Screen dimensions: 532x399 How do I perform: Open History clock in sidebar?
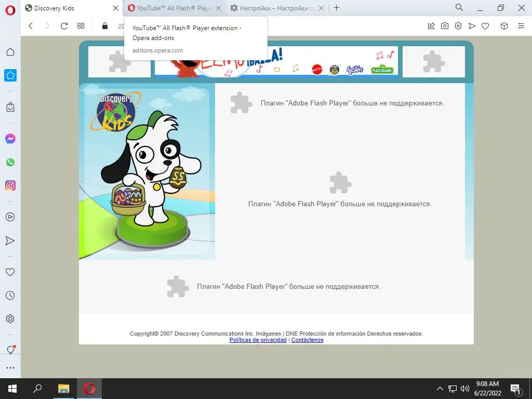coord(10,296)
